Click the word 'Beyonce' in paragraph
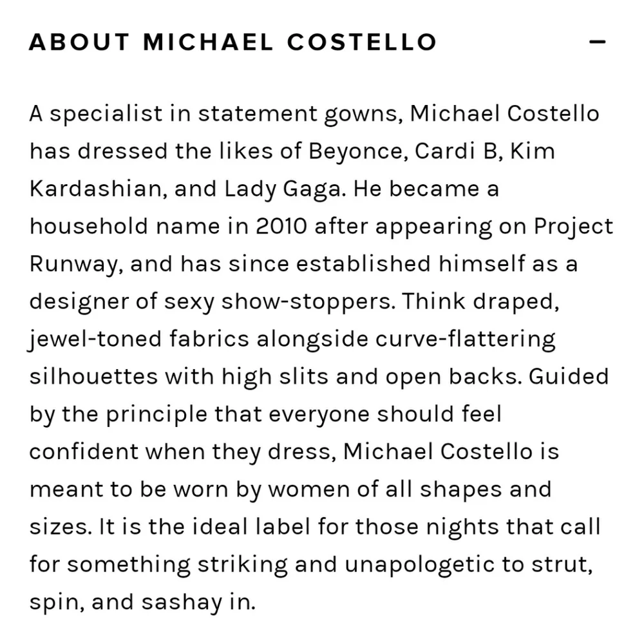The width and height of the screenshot is (644, 644). [356, 151]
